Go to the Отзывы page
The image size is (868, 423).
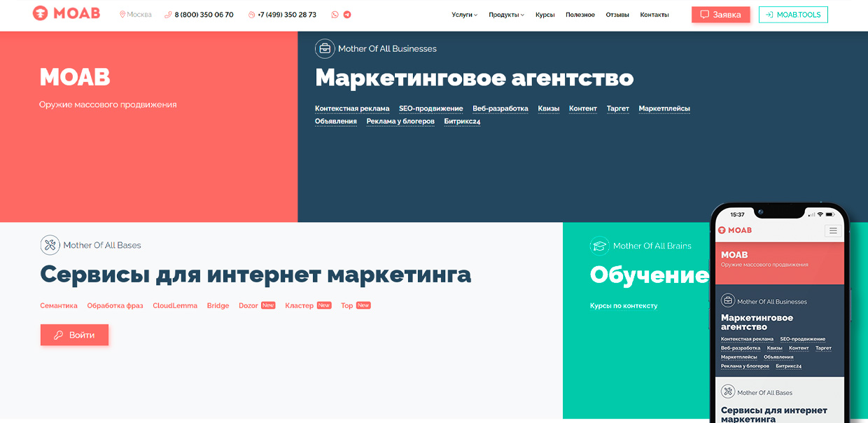coord(617,15)
